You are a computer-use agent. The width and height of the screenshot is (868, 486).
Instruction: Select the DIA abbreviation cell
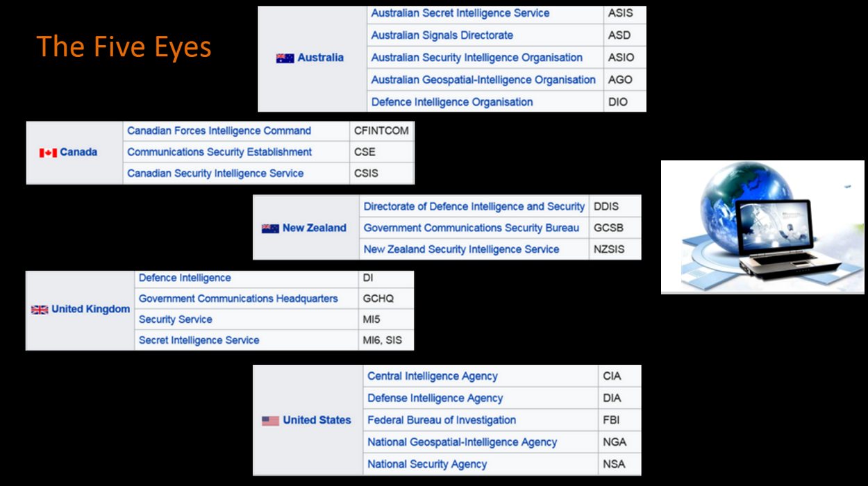pos(619,399)
